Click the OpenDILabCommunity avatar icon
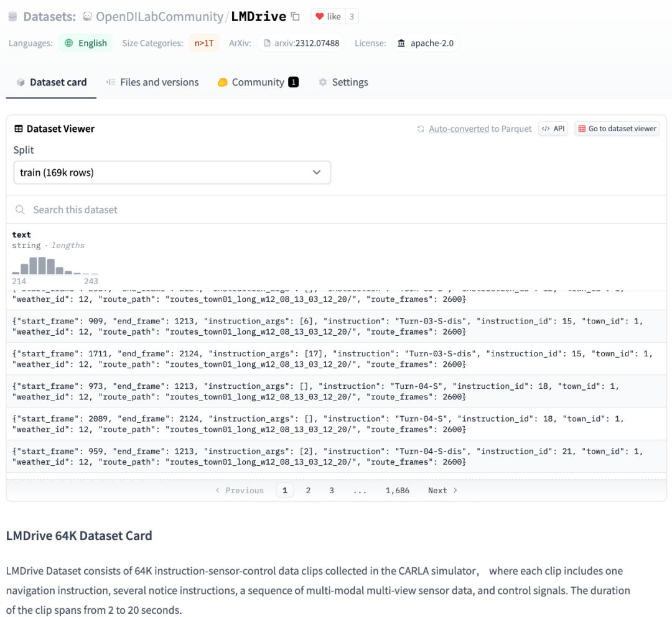 pyautogui.click(x=88, y=16)
